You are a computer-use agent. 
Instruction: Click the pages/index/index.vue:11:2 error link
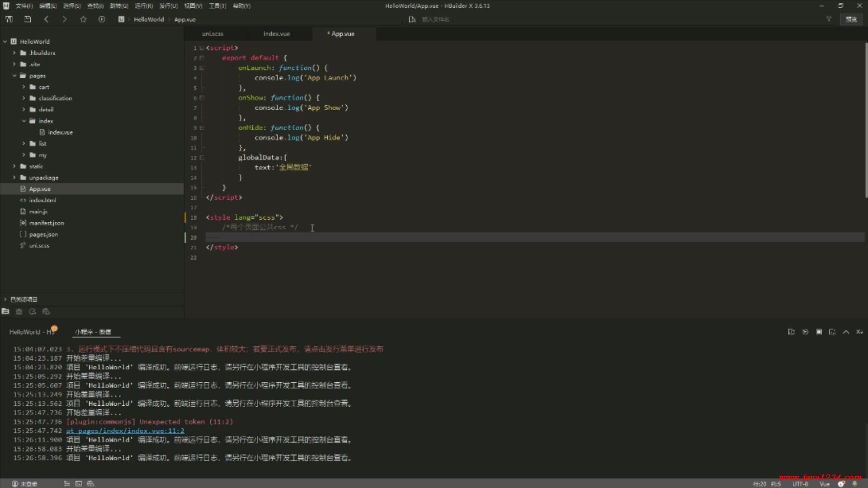125,431
